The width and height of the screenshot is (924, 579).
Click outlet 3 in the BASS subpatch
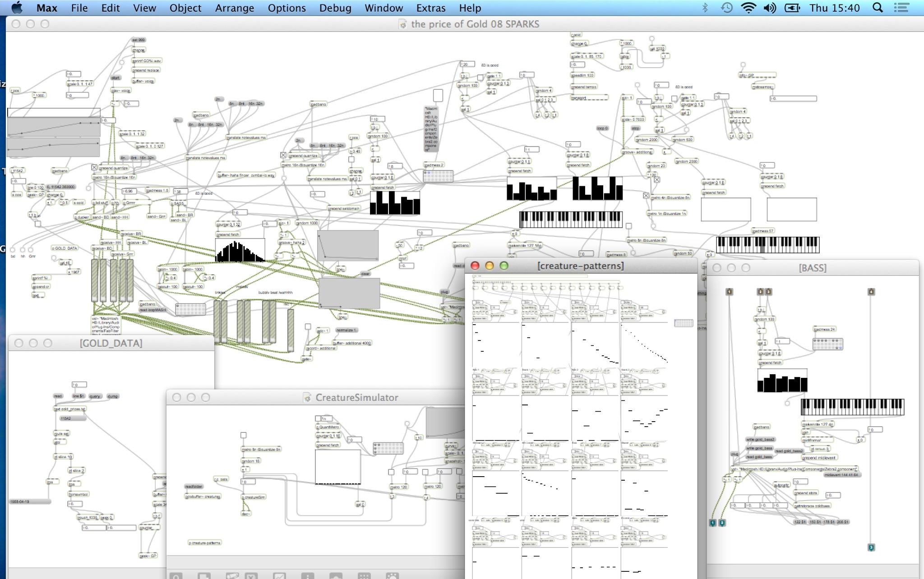871,547
